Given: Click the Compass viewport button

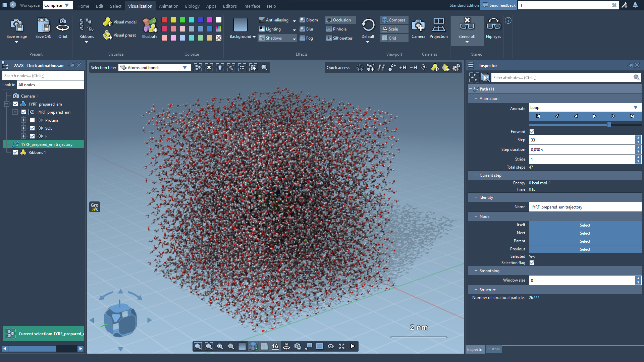Looking at the screenshot, I should 394,20.
